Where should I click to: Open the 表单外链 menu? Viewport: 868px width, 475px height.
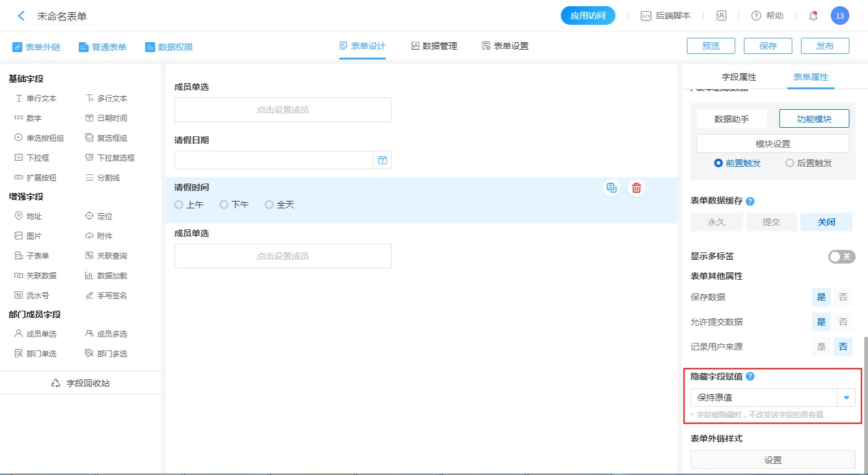coord(37,47)
